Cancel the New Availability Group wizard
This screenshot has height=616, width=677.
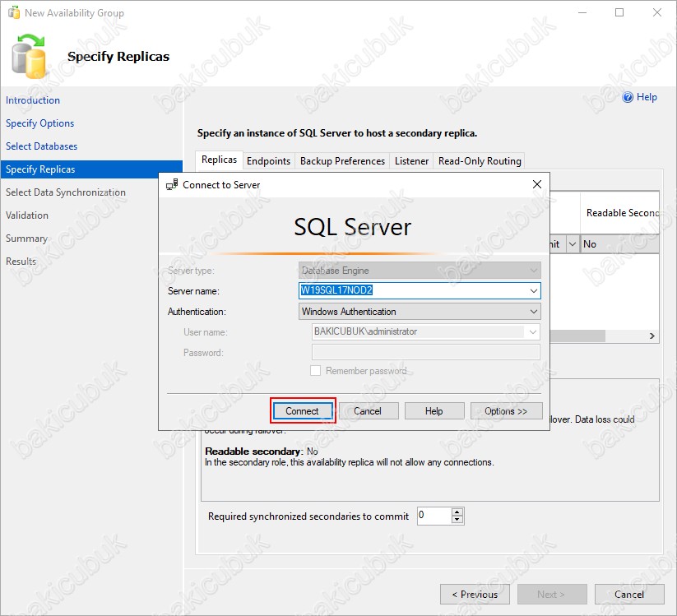[x=629, y=595]
